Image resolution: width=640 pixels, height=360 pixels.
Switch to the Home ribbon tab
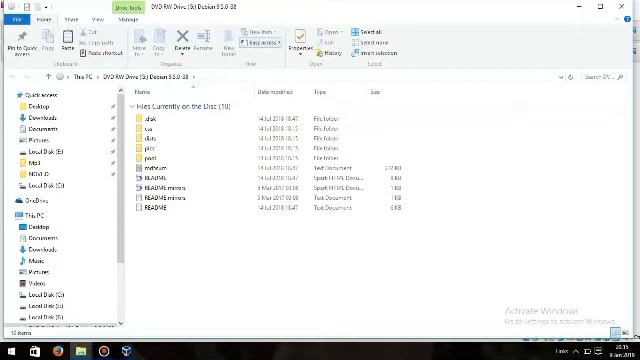[44, 19]
